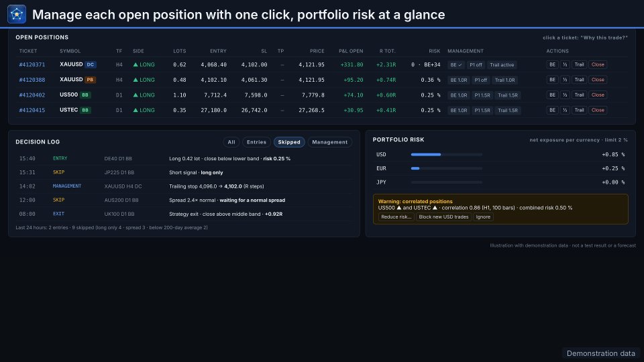This screenshot has width=644, height=362.
Task: Click ½ button for USTEC position
Action: pos(565,110)
